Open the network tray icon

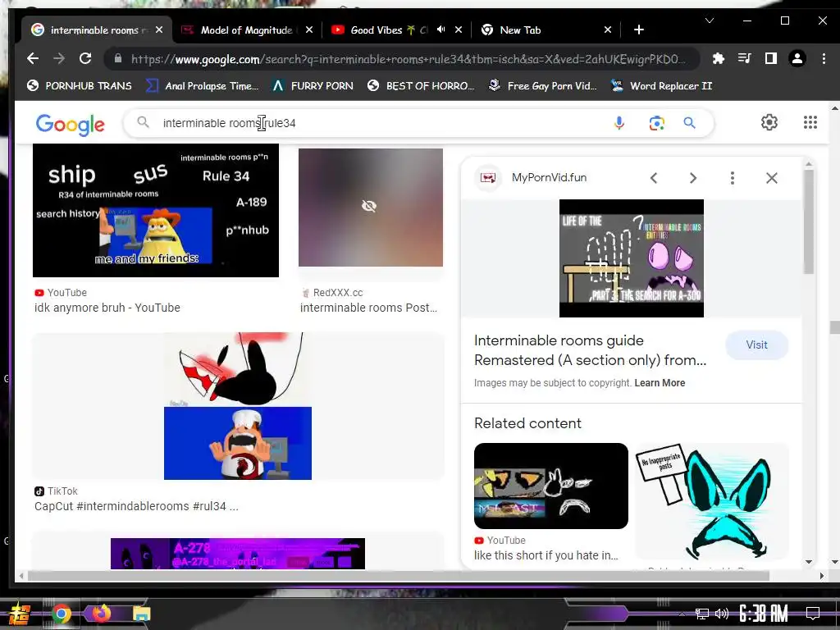pos(702,614)
